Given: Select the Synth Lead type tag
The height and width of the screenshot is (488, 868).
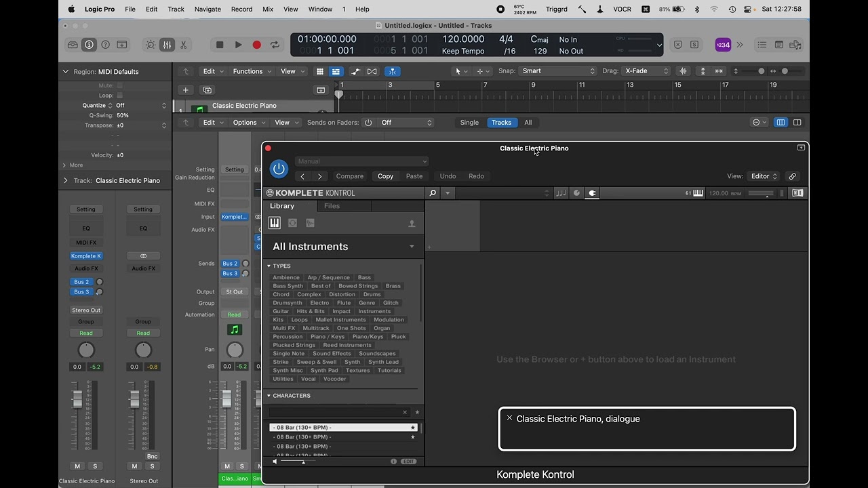Looking at the screenshot, I should (384, 362).
